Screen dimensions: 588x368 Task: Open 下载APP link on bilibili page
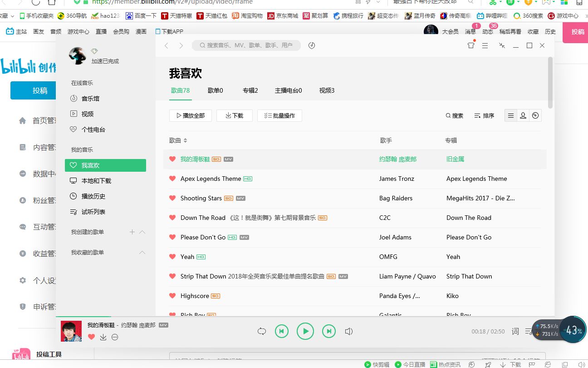pos(169,32)
